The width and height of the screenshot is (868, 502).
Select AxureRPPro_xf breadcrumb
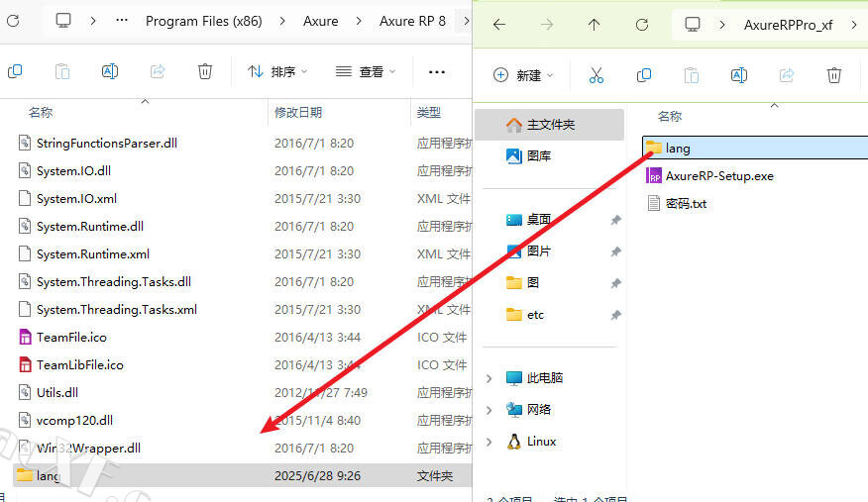[x=789, y=25]
